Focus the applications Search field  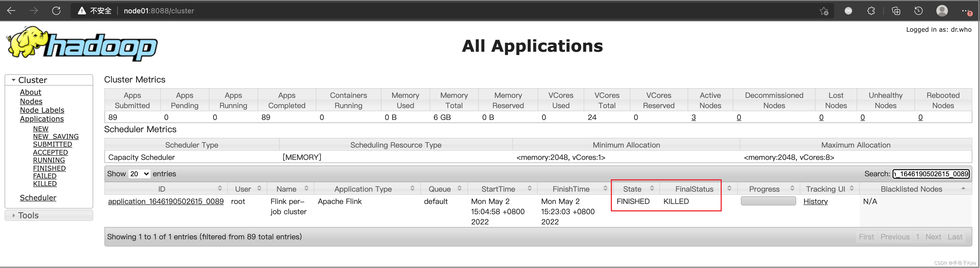coord(931,174)
